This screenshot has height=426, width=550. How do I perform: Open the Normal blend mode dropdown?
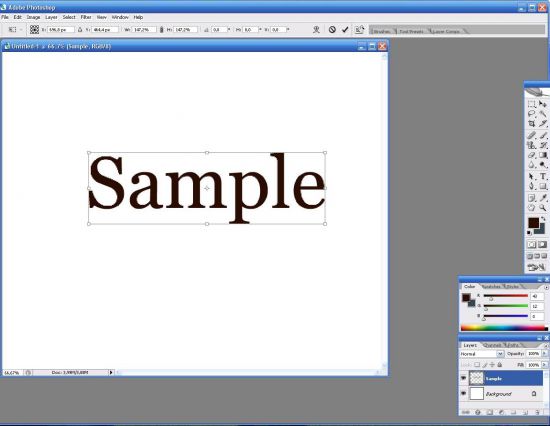[482, 354]
